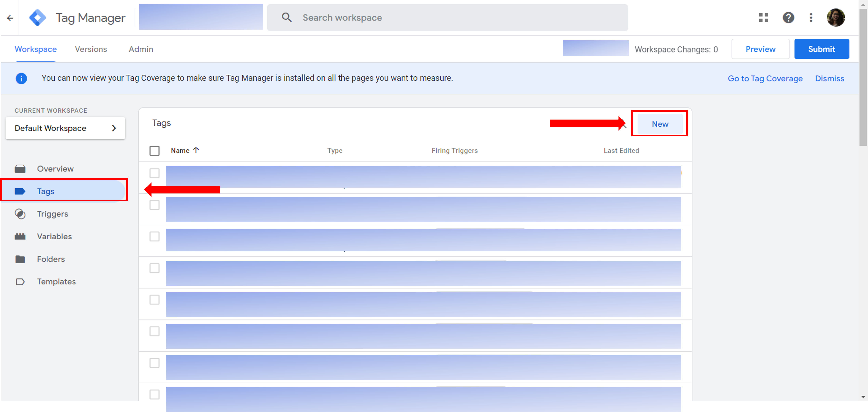The image size is (868, 412).
Task: Check the eighth tag row checkbox
Action: tap(154, 394)
